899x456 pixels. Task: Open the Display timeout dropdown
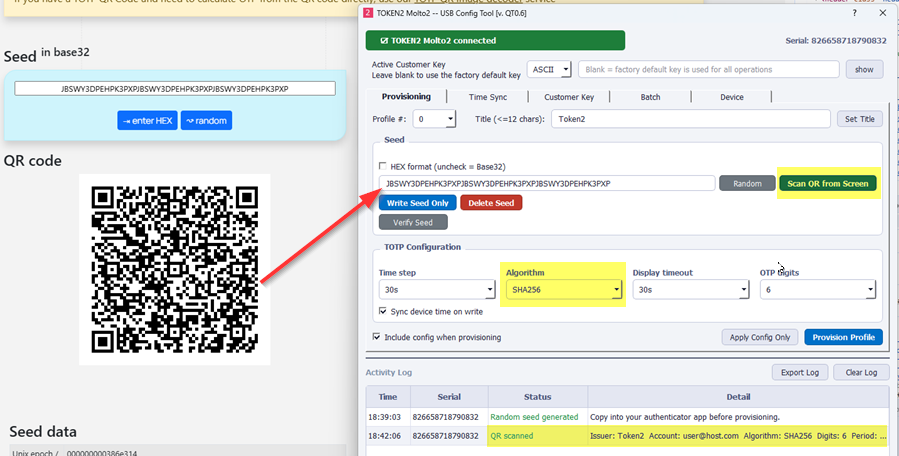tap(690, 290)
